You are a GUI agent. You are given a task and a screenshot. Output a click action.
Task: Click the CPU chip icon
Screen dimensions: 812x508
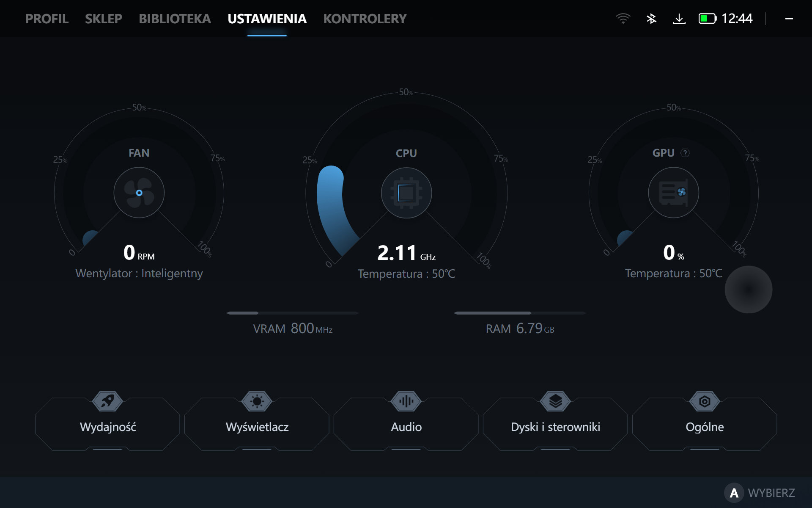click(406, 193)
